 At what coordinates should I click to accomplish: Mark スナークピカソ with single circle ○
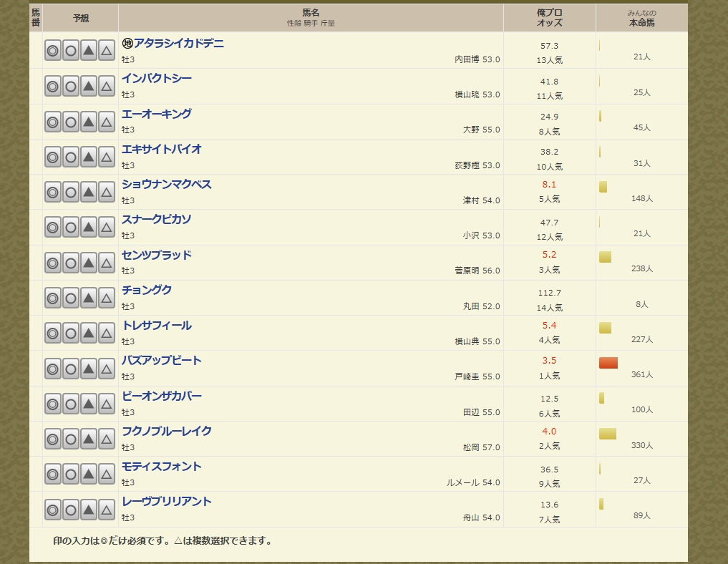coord(71,228)
